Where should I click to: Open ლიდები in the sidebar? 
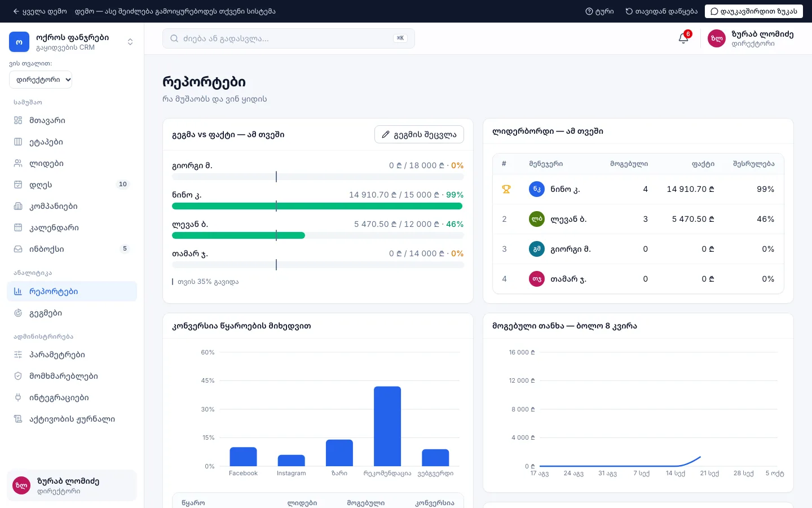point(72,163)
